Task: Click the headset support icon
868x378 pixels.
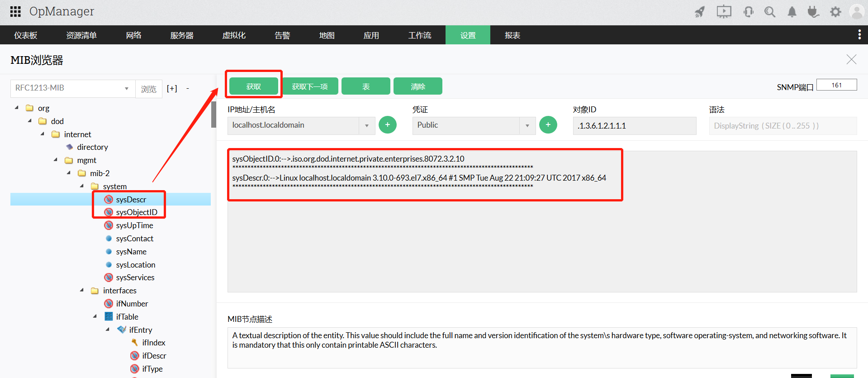Action: point(748,12)
